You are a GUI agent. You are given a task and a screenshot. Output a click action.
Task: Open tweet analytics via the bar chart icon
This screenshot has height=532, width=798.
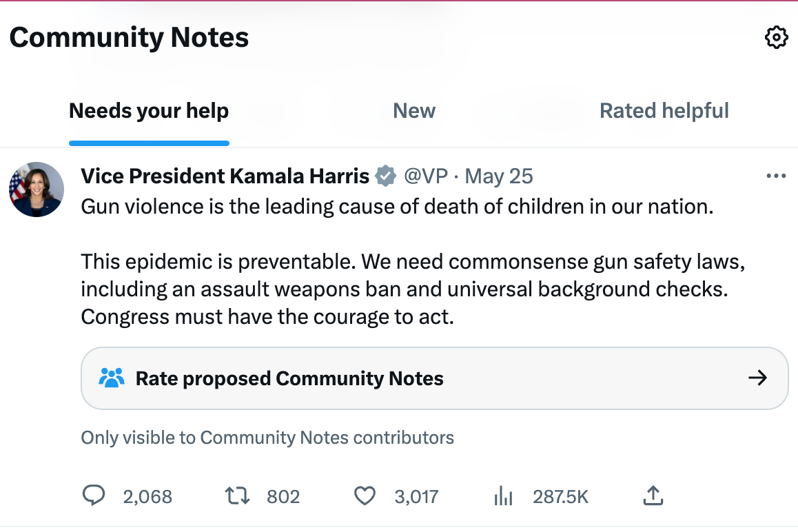pyautogui.click(x=503, y=495)
